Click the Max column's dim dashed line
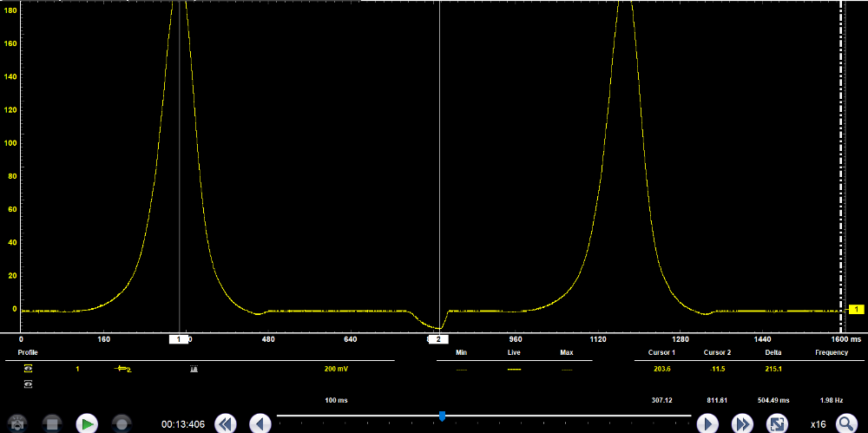The height and width of the screenshot is (433, 868). (566, 370)
